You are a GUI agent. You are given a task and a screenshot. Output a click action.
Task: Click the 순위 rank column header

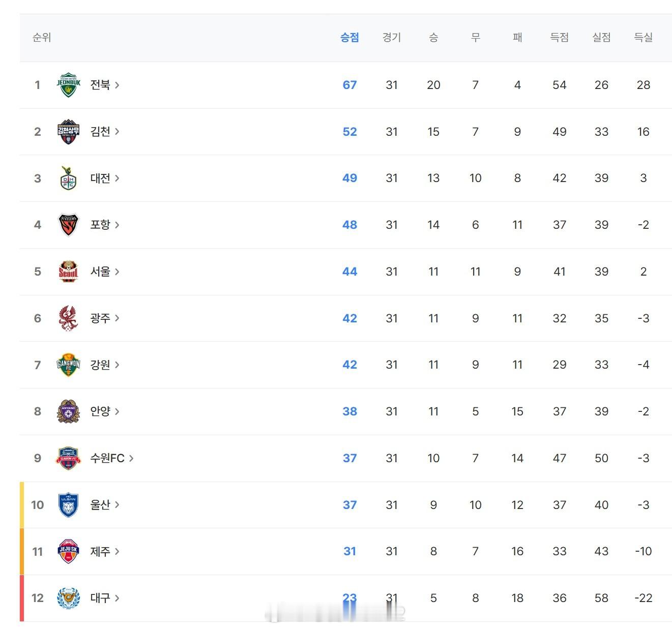42,37
